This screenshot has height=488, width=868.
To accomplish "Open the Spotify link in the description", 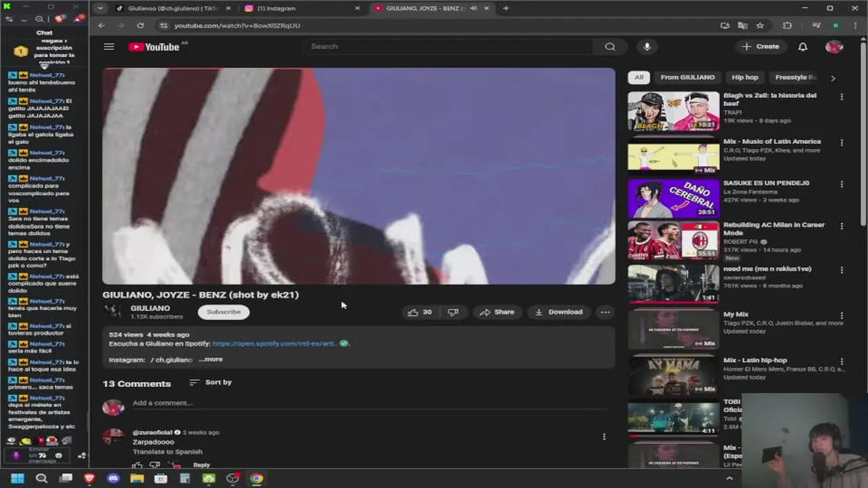I will click(x=275, y=344).
